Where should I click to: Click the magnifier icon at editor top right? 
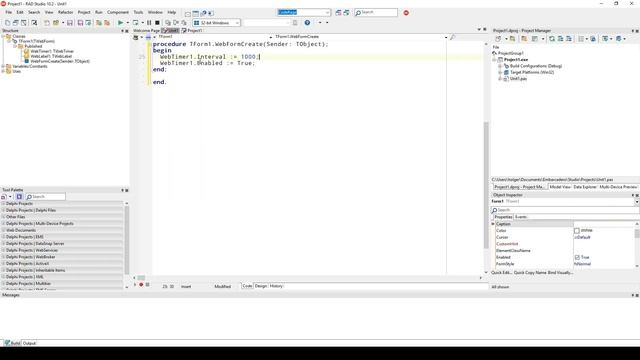(452, 37)
